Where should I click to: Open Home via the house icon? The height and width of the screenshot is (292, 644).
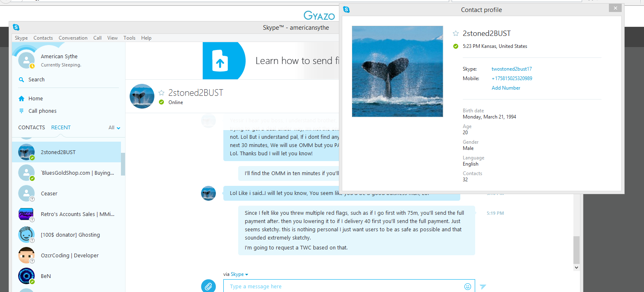click(21, 98)
